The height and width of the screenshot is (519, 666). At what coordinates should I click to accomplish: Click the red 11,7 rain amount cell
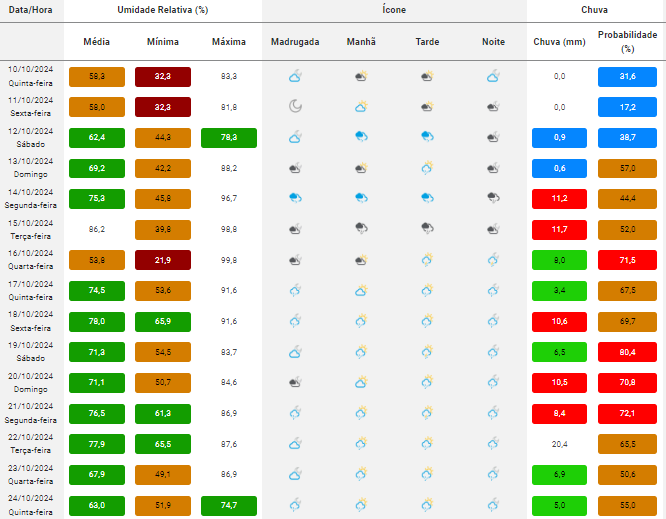coord(559,229)
